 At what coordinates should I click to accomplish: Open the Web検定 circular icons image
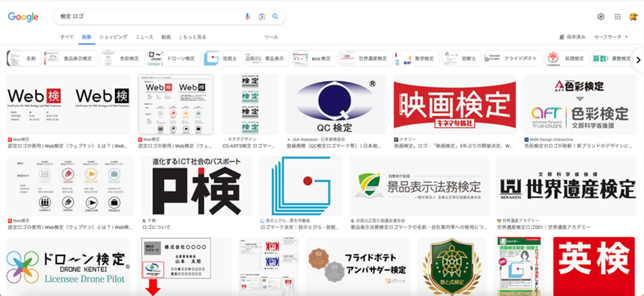70,186
